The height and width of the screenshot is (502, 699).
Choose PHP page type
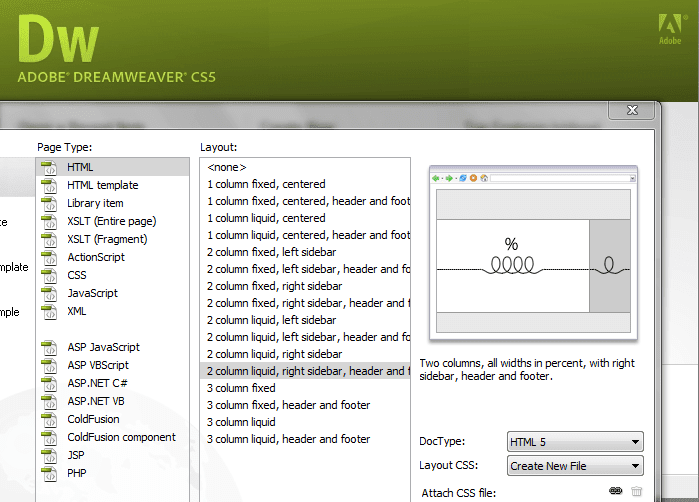112,473
